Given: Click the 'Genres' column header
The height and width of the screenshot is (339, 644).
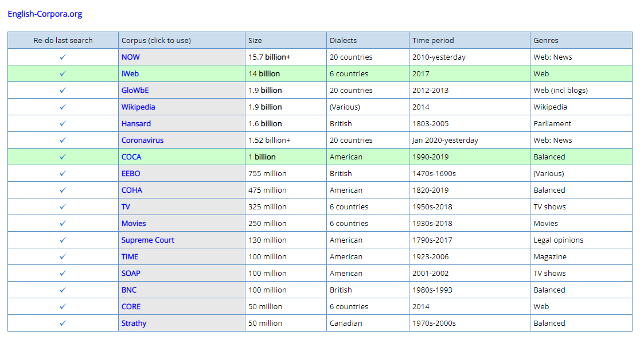Looking at the screenshot, I should 581,40.
